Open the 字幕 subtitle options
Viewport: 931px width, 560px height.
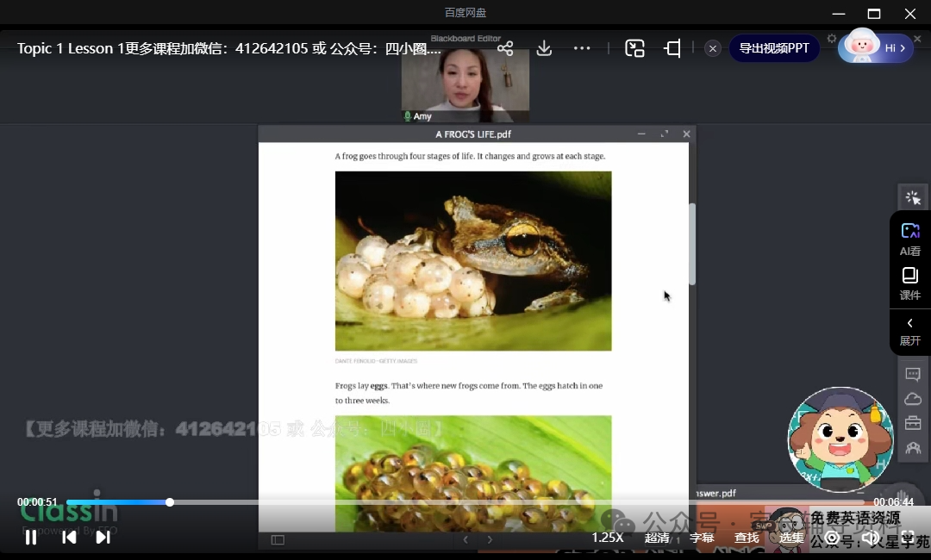tap(701, 538)
